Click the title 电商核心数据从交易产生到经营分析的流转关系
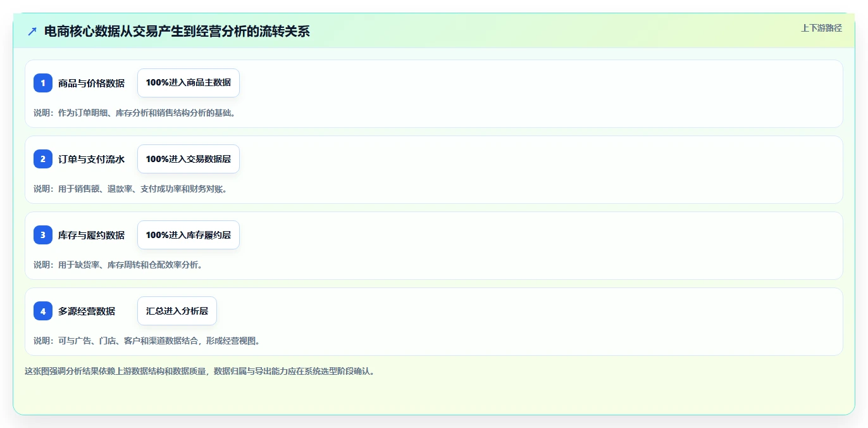Screen dimensions: 868x428 click(x=177, y=31)
